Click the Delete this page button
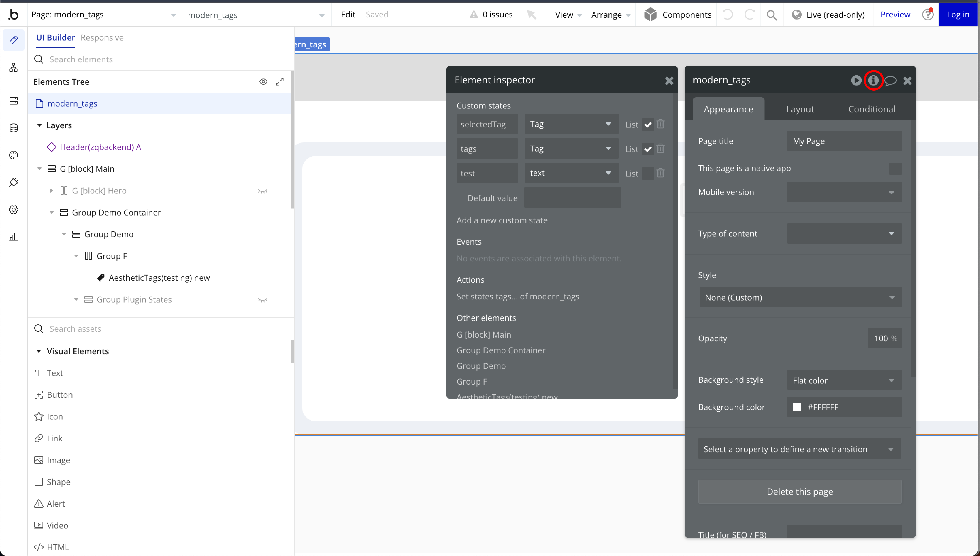This screenshot has width=980, height=556. pyautogui.click(x=799, y=492)
